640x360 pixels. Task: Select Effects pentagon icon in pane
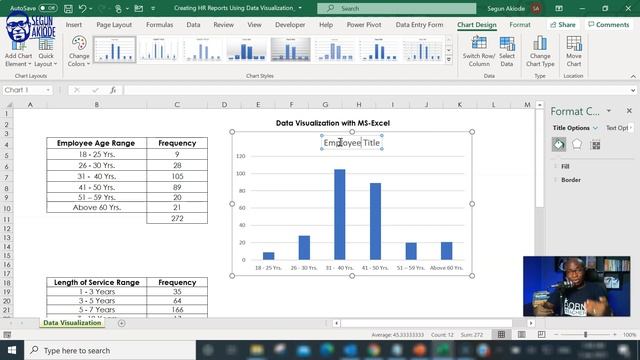[577, 144]
